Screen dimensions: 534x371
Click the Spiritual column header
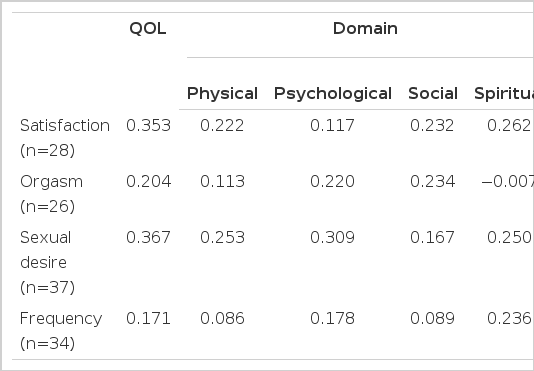(504, 94)
